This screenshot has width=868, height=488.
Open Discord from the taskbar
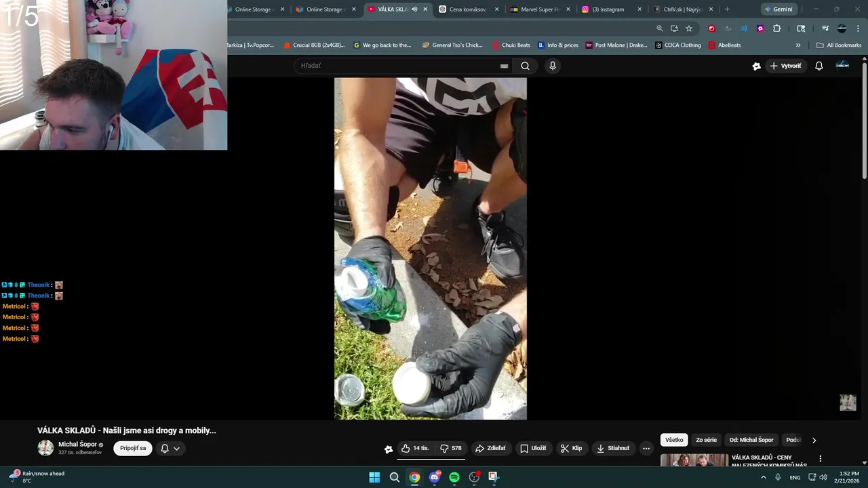coord(435,477)
